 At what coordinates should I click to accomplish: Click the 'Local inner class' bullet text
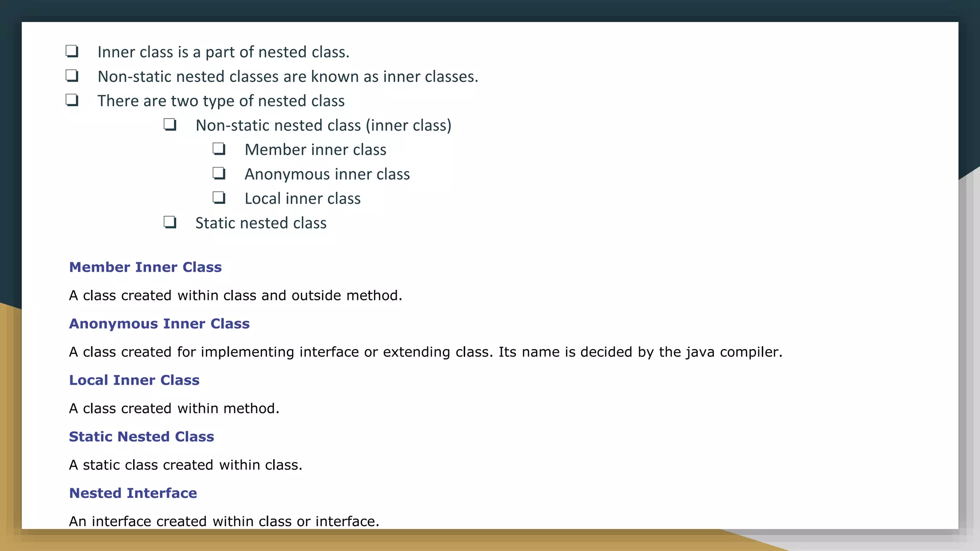(x=302, y=198)
